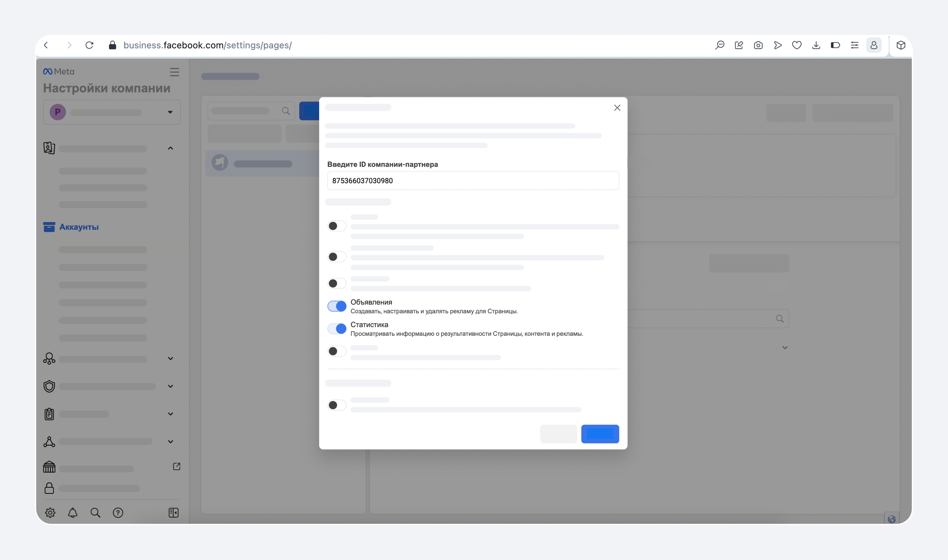948x560 pixels.
Task: Collapse the users section chevron in sidebar
Action: click(x=170, y=148)
